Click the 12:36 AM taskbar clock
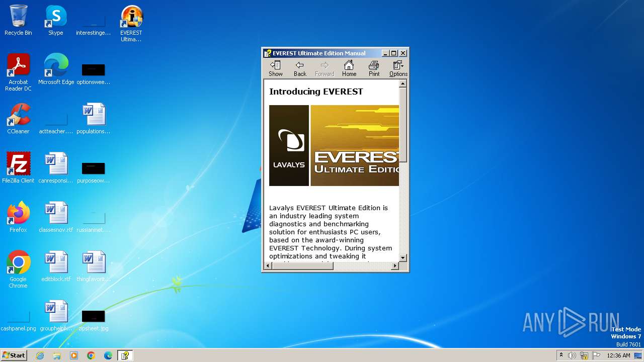Image resolution: width=644 pixels, height=362 pixels. tap(618, 355)
